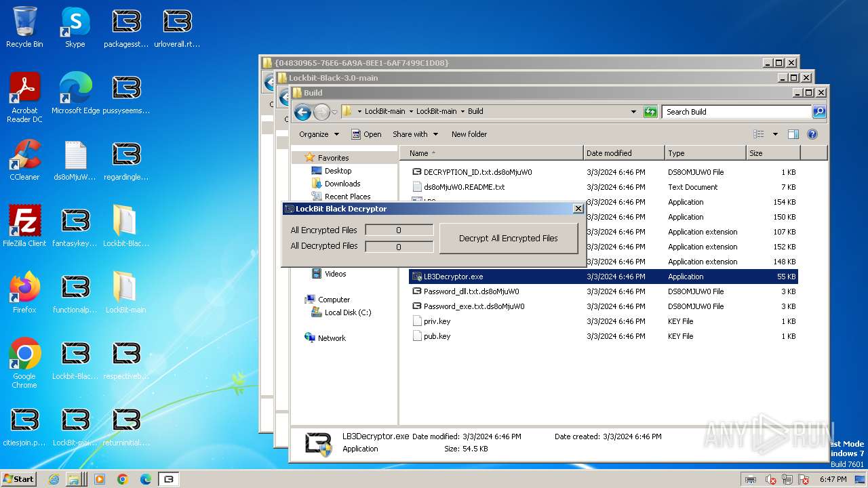The image size is (868, 488).
Task: Click the All Encrypted Files counter field
Action: pyautogui.click(x=399, y=230)
